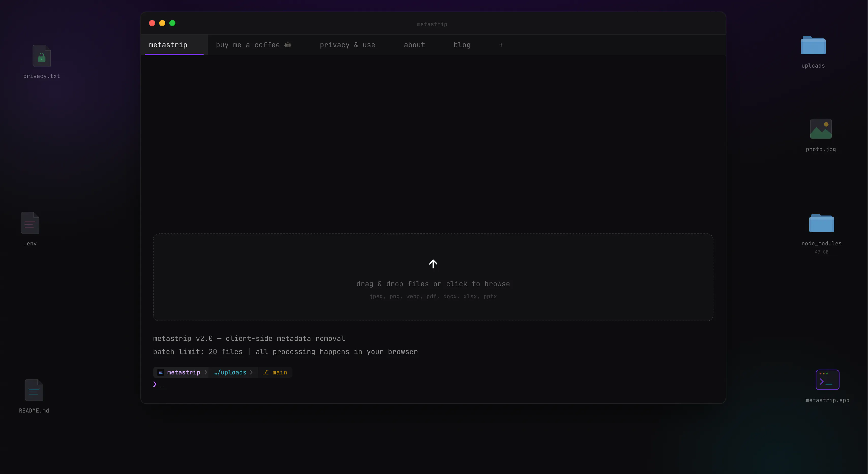Viewport: 868px width, 474px height.
Task: Click the drag & drop files browse area
Action: pos(433,277)
